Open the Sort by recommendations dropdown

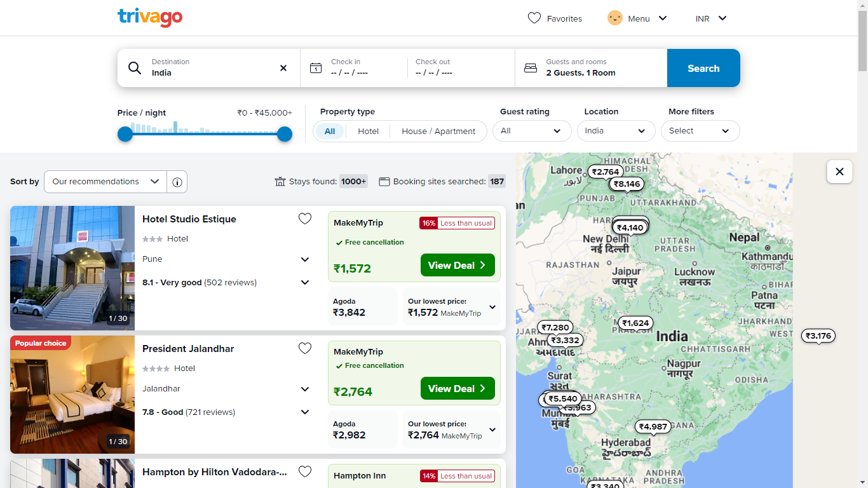click(105, 182)
